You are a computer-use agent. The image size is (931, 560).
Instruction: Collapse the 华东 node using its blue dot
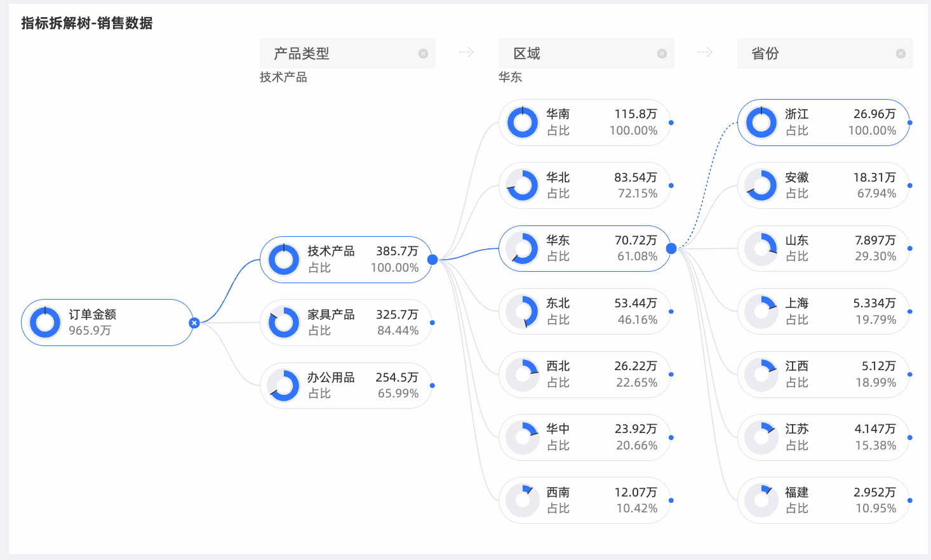pyautogui.click(x=671, y=248)
